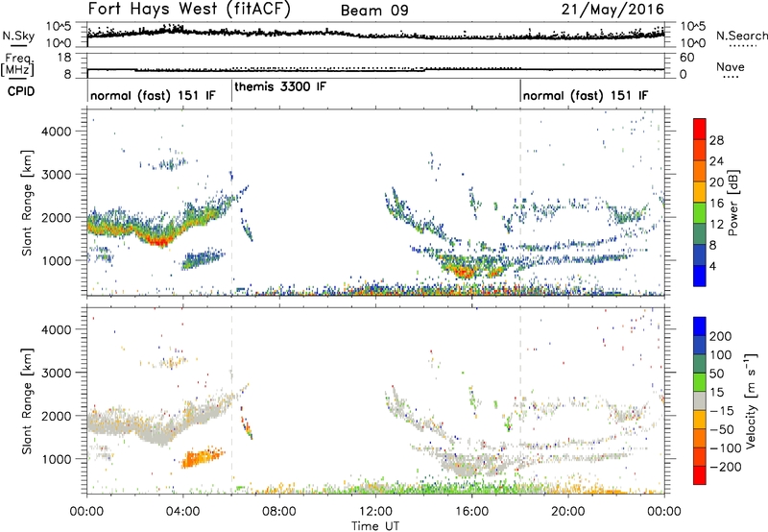This screenshot has height=532, width=768.
Task: Click the red bottom segment of the Velocity colorbar
Action: click(700, 475)
